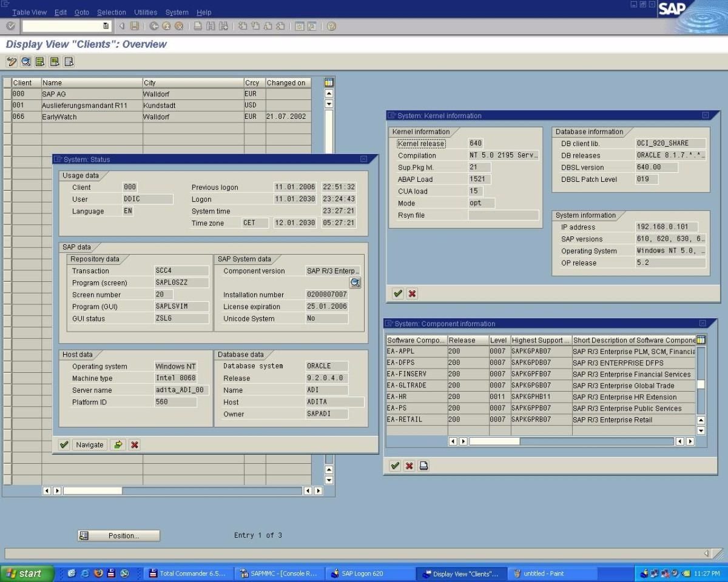Click the Create New Session icon
Image resolution: width=728 pixels, height=582 pixels.
click(299, 26)
